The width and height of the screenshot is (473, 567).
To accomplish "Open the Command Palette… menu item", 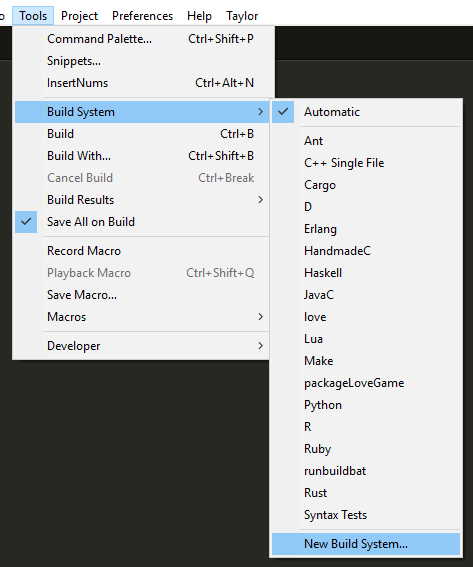I will [142, 39].
